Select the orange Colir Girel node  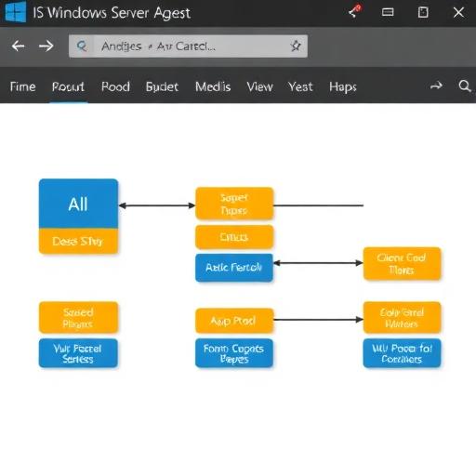click(402, 318)
